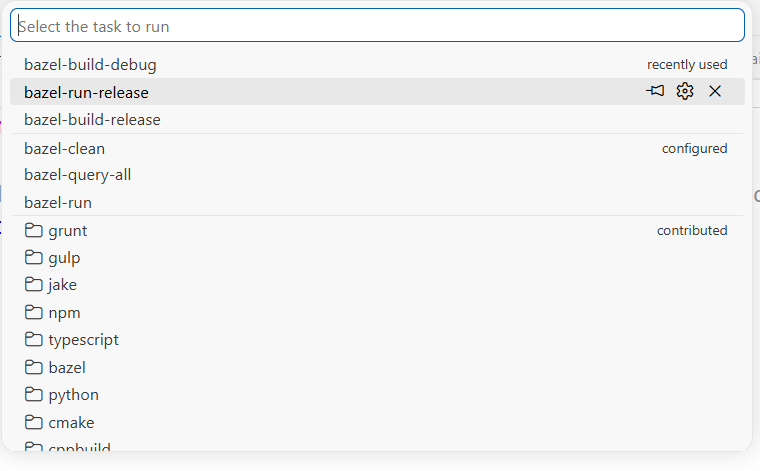Click the jake folder icon
Screen dimensions: 760x471
[33, 284]
